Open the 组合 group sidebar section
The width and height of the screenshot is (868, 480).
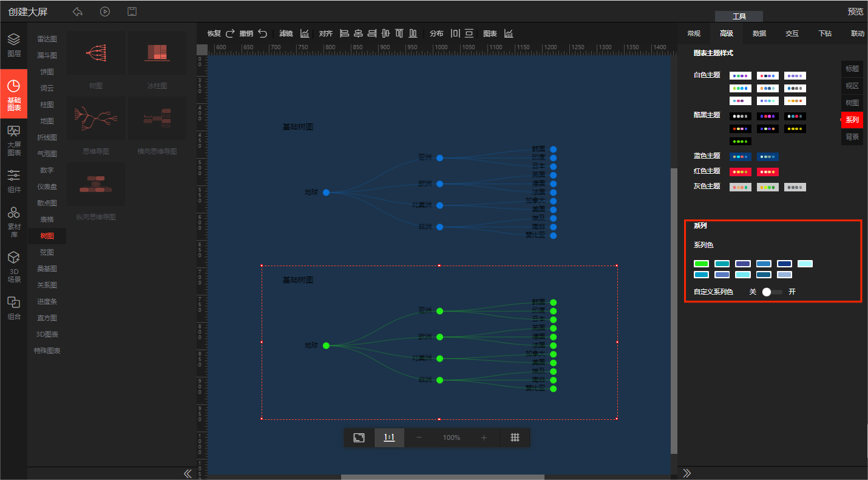tap(13, 307)
